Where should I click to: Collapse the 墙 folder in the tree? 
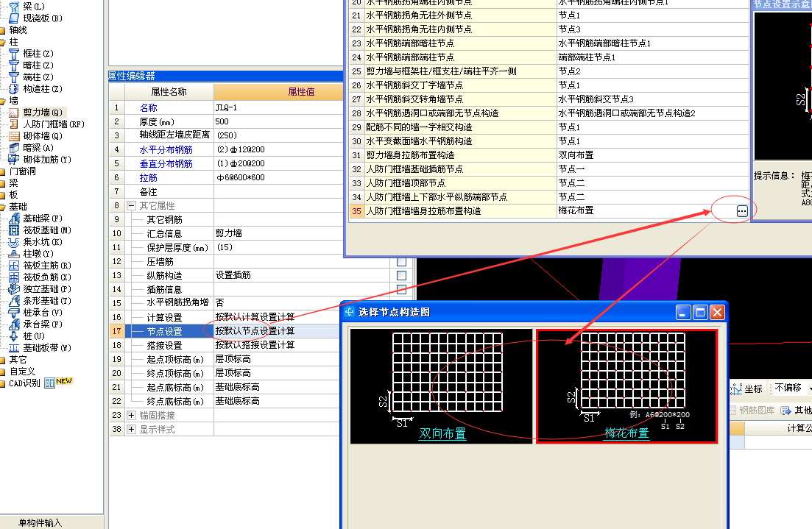click(x=3, y=101)
